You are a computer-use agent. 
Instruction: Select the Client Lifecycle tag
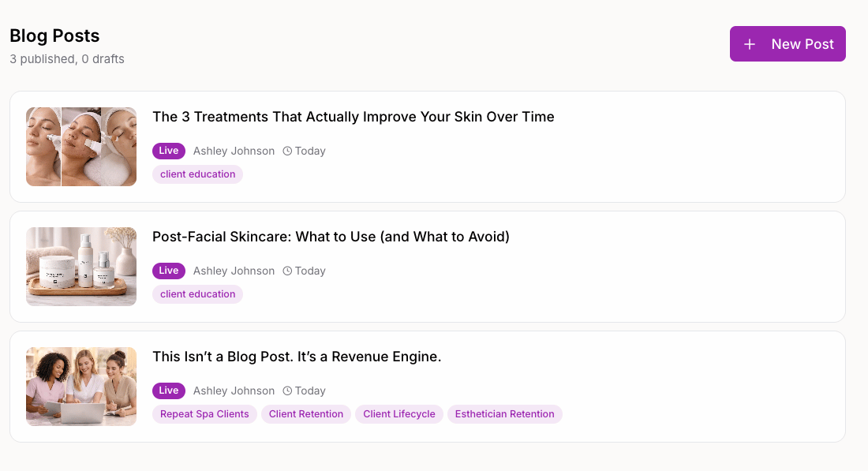(x=399, y=414)
